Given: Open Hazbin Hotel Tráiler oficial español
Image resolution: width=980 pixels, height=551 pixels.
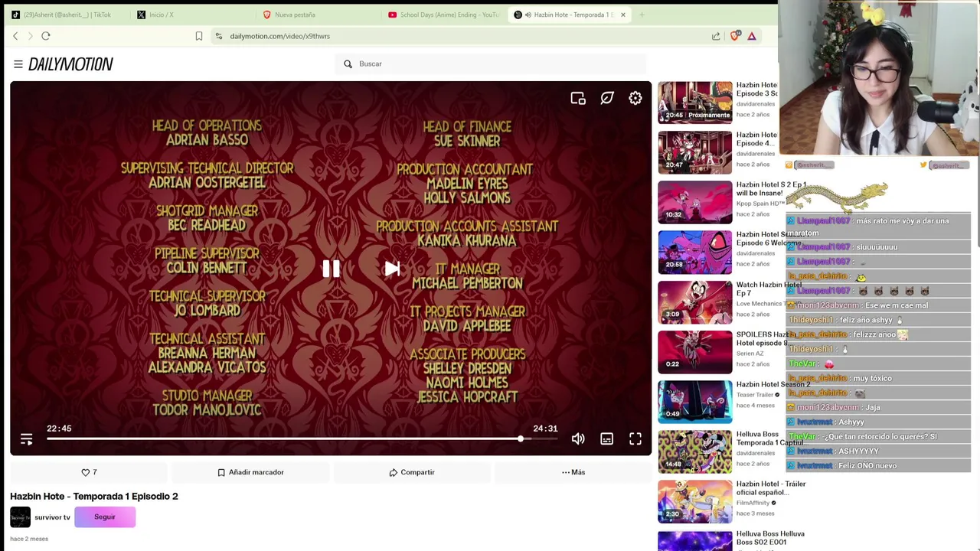Looking at the screenshot, I should (695, 501).
